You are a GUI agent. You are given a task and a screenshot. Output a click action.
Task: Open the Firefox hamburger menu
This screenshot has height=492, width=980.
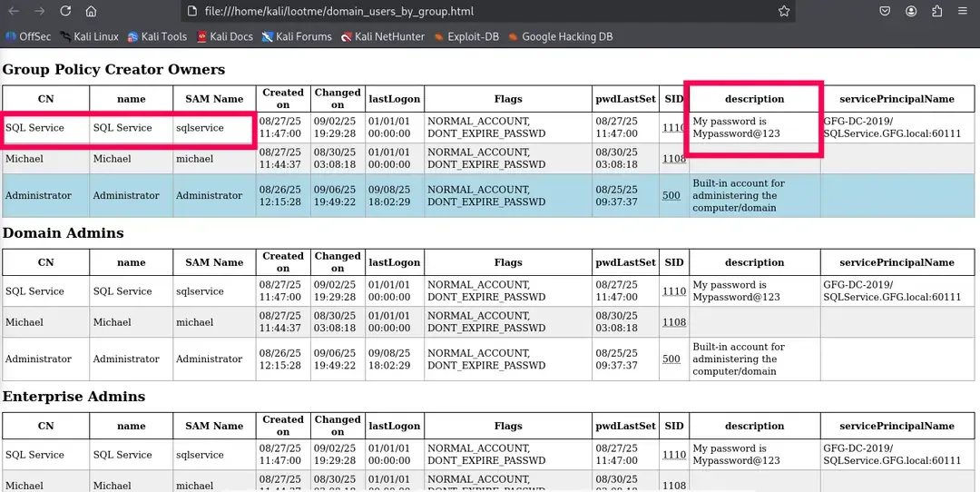(963, 11)
